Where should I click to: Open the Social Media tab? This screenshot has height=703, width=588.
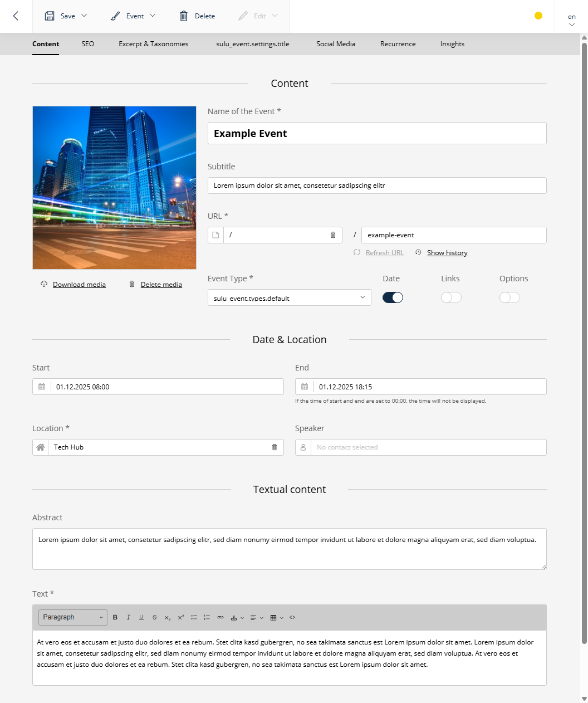pos(336,44)
